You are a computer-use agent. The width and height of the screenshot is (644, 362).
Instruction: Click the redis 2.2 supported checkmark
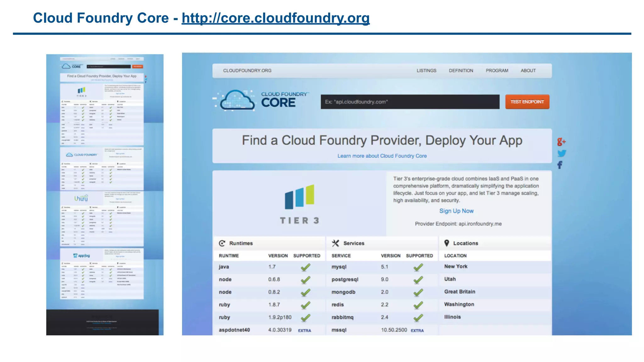pyautogui.click(x=418, y=305)
